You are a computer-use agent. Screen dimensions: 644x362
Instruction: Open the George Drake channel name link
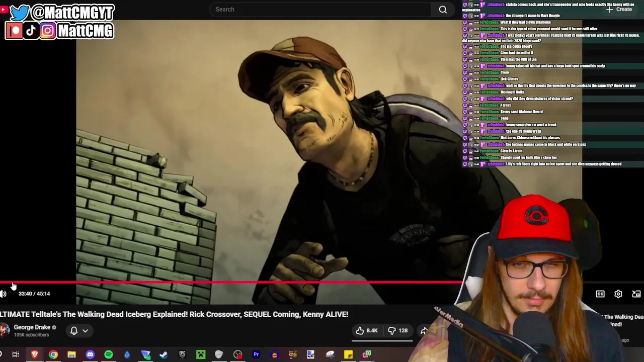click(x=32, y=327)
